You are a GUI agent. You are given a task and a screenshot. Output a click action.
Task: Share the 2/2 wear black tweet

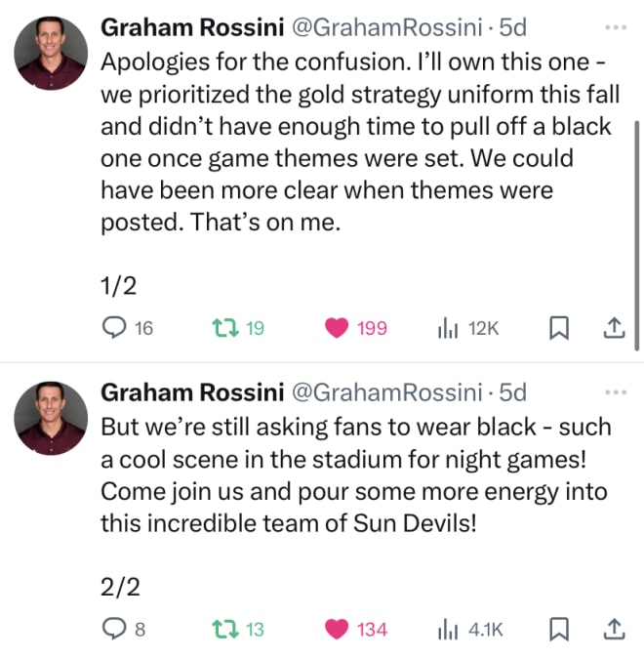615,630
